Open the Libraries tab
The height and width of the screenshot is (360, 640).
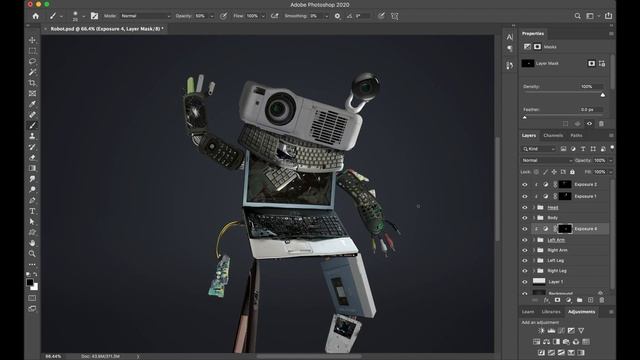[x=551, y=312]
